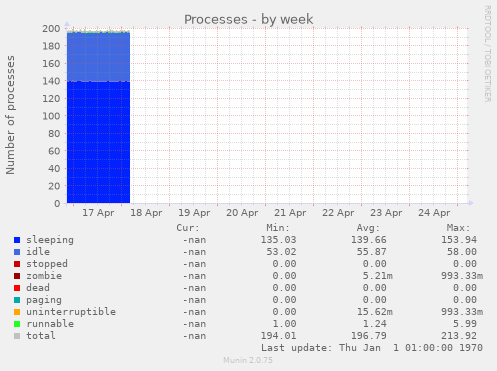Viewport: 497px width, 371px height.
Task: Click the '19 Apr' date label
Action: coord(194,213)
